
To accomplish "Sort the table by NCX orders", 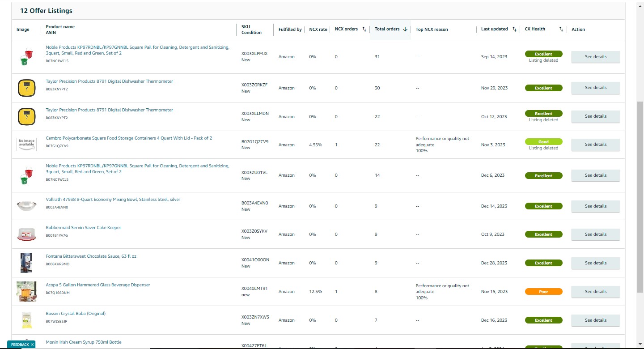I will click(364, 30).
